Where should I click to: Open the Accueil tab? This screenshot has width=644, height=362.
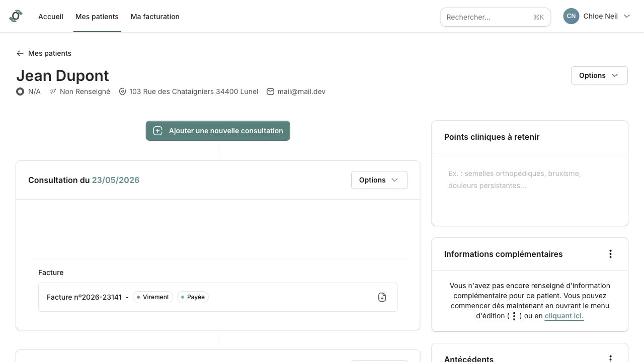pos(51,17)
